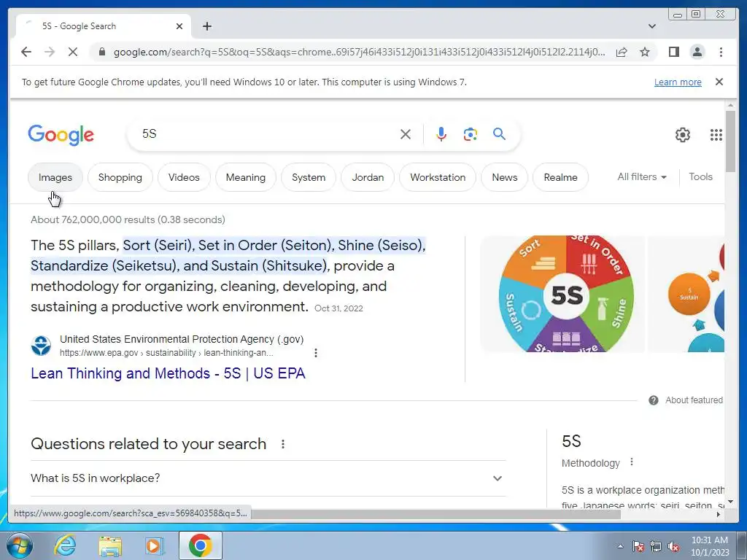Open the Tools button
Screen dimensions: 747x560
point(700,176)
